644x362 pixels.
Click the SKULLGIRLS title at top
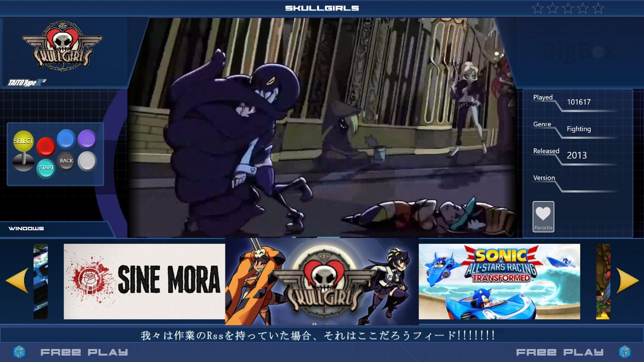322,8
